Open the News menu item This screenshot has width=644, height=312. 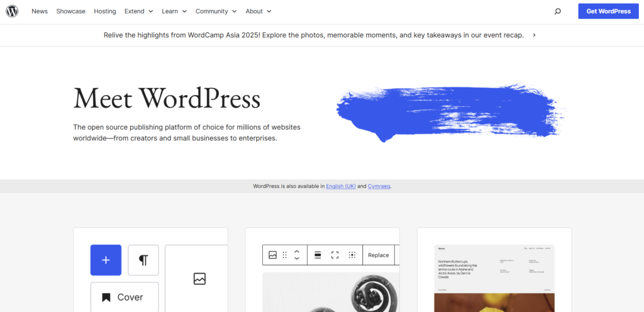click(x=40, y=11)
